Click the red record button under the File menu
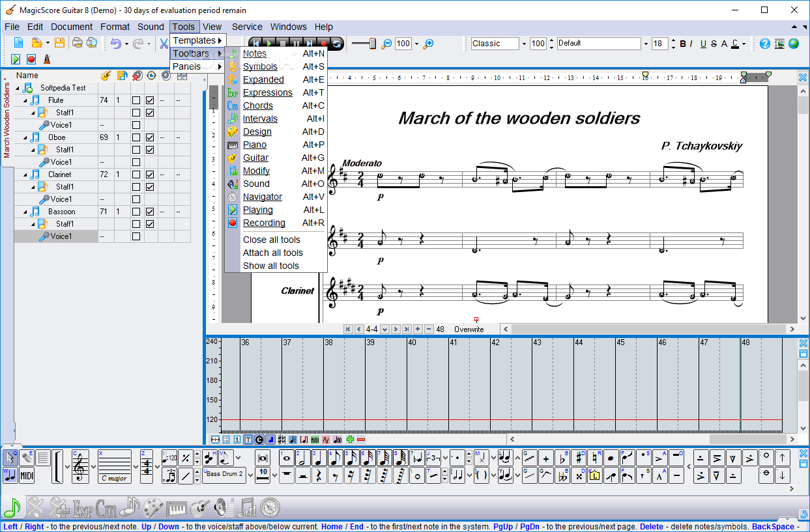The image size is (810, 532). 31,59
